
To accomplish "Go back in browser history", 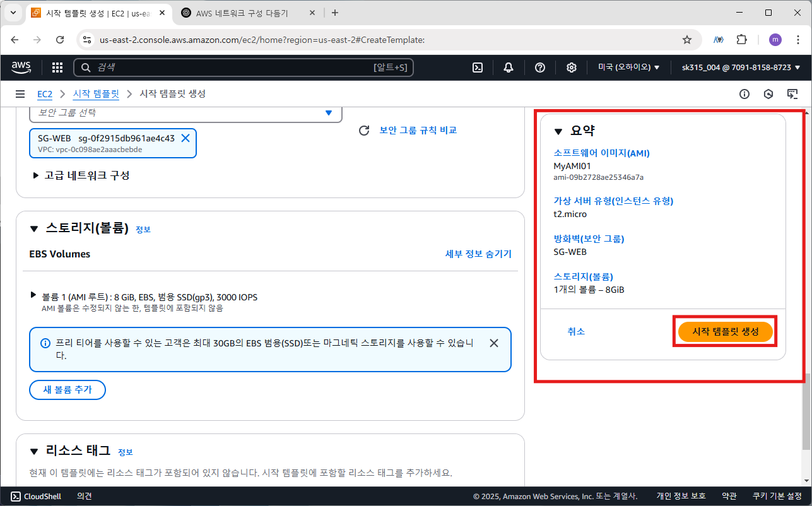I will coord(15,40).
